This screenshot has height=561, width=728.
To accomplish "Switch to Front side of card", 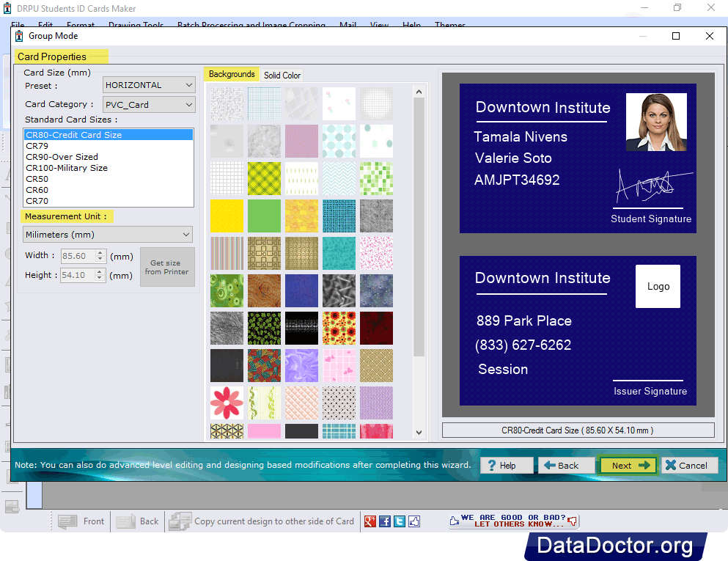I will (x=81, y=521).
